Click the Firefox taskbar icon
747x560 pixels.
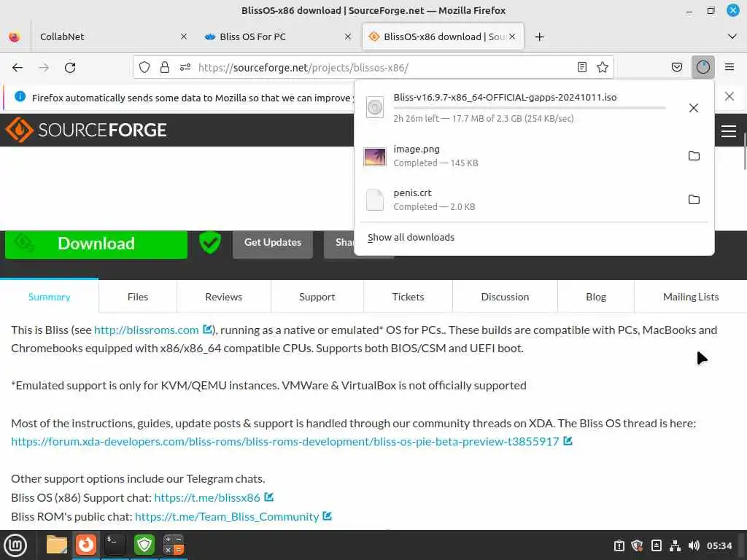[x=86, y=545]
